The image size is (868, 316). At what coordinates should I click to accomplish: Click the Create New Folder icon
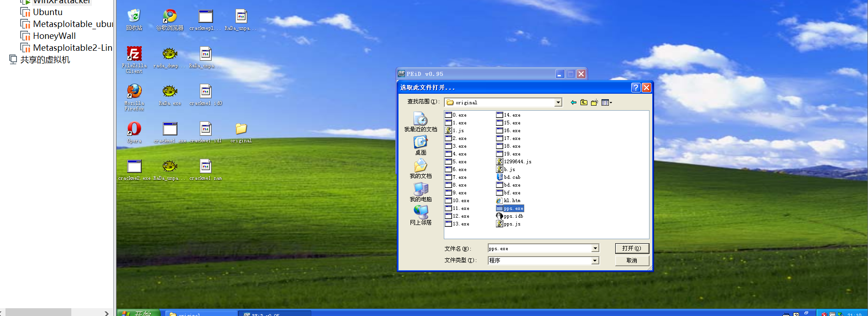click(x=594, y=102)
